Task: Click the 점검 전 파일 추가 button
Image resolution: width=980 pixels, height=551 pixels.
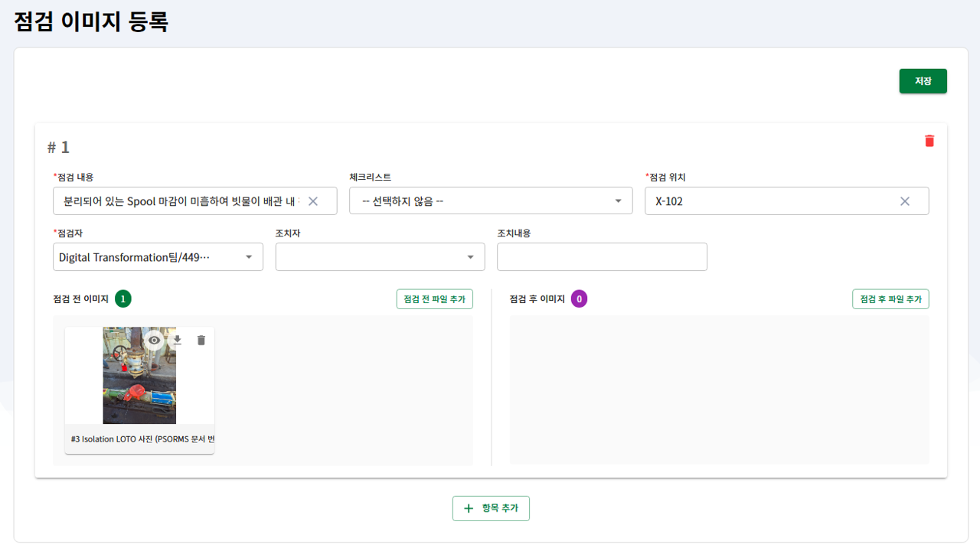Action: tap(434, 299)
